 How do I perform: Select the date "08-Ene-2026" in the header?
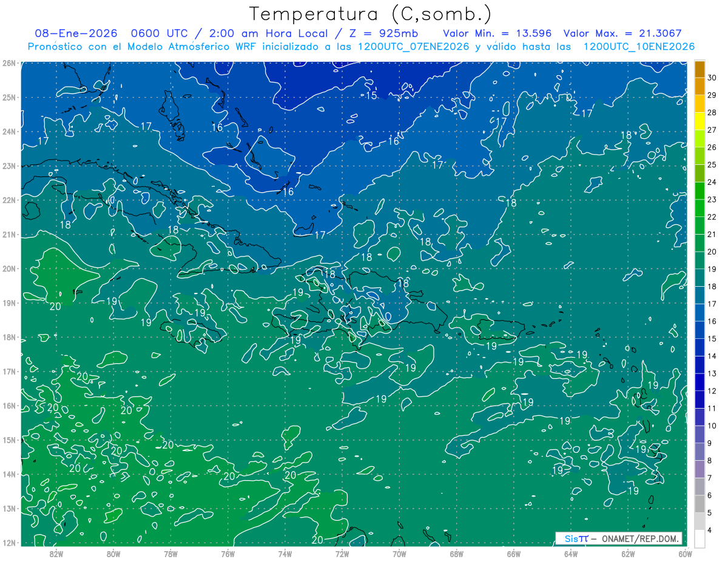pyautogui.click(x=76, y=33)
